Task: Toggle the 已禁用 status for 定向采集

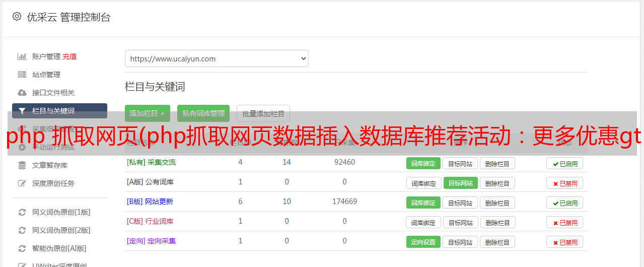Action: 565,242
